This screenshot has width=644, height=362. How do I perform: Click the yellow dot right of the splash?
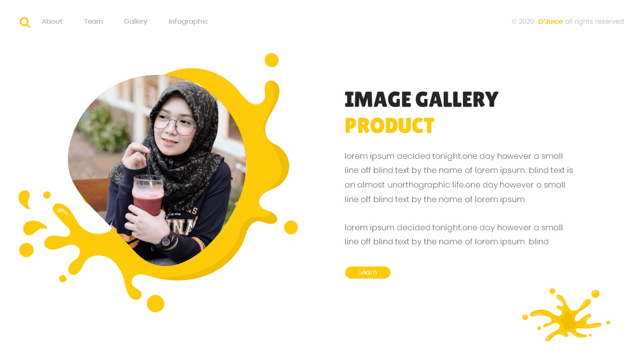[291, 227]
